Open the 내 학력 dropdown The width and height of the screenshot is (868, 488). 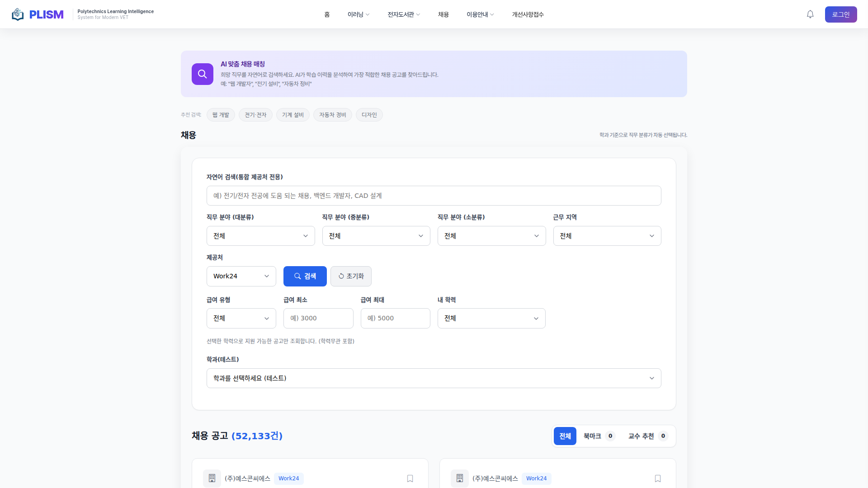tap(491, 318)
